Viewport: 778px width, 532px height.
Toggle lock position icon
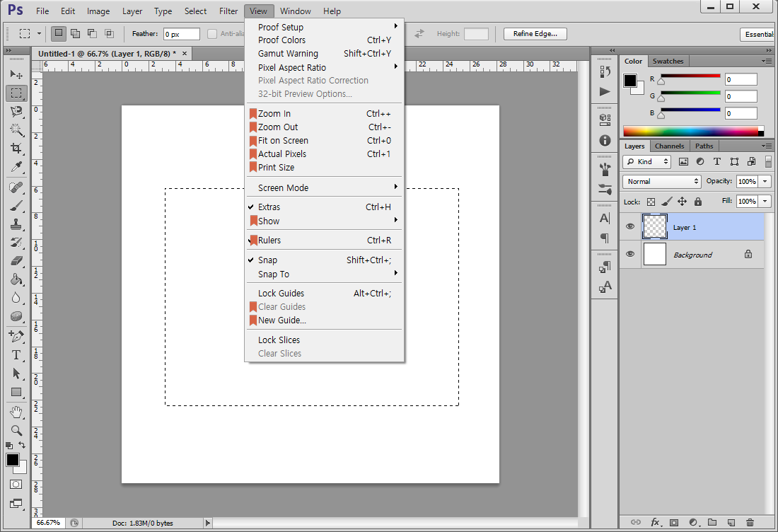coord(683,202)
